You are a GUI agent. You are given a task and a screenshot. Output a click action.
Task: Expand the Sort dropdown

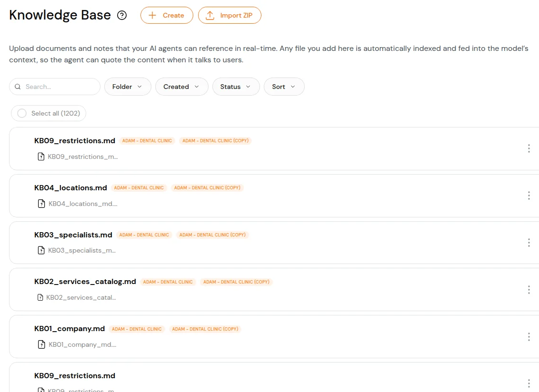point(284,87)
